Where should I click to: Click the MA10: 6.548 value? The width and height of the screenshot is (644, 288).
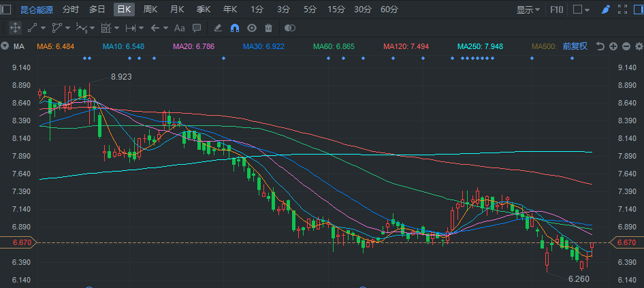pyautogui.click(x=123, y=46)
